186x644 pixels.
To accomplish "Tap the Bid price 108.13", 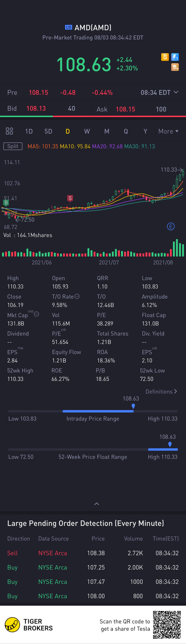I will (x=36, y=109).
